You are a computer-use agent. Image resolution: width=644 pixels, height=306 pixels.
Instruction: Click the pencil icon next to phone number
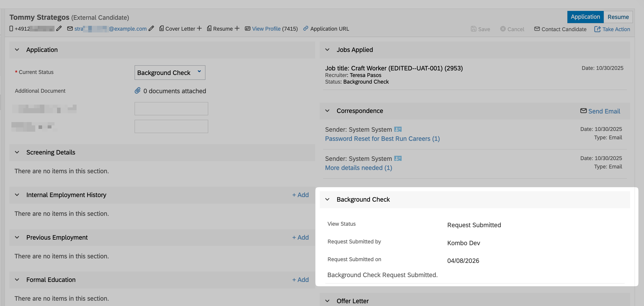pyautogui.click(x=59, y=29)
